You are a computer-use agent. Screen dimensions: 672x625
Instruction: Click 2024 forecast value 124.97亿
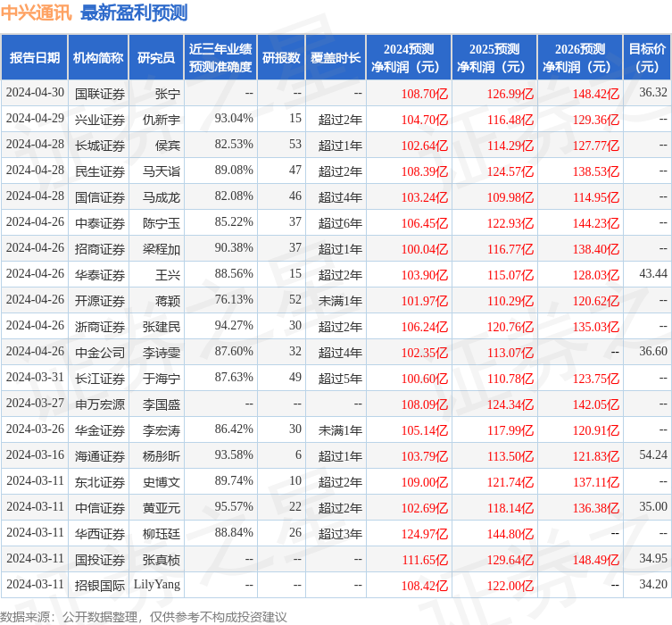[424, 534]
